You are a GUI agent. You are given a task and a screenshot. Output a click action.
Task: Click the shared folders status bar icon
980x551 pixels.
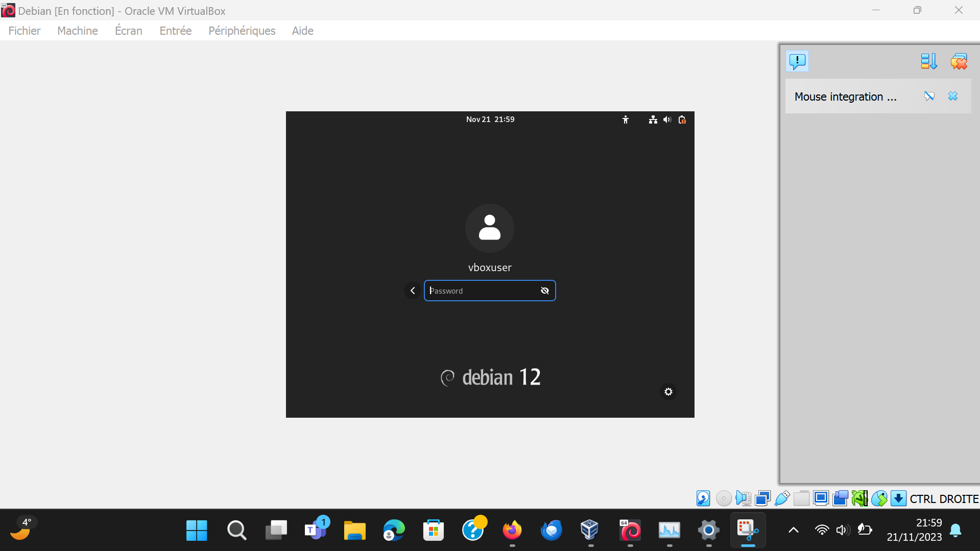(801, 498)
